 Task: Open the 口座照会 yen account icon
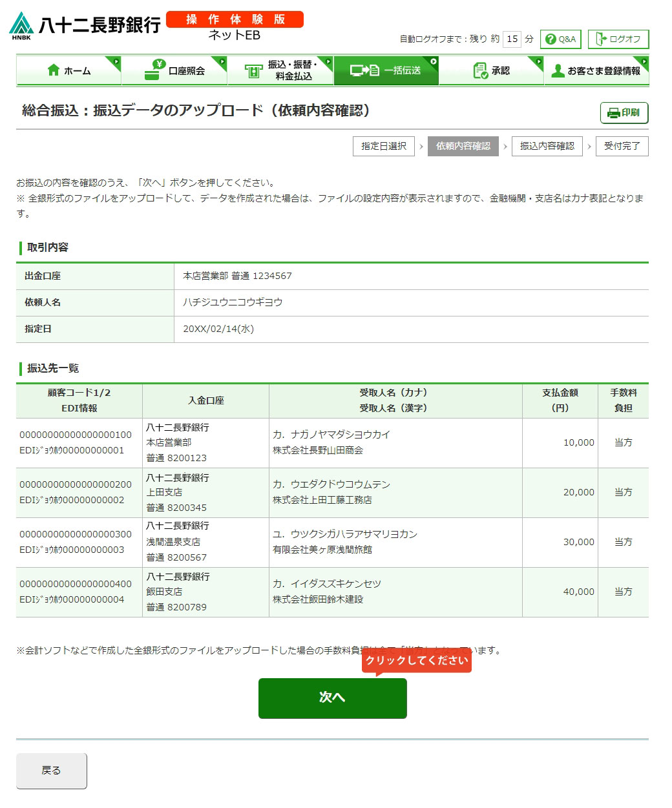pyautogui.click(x=153, y=70)
